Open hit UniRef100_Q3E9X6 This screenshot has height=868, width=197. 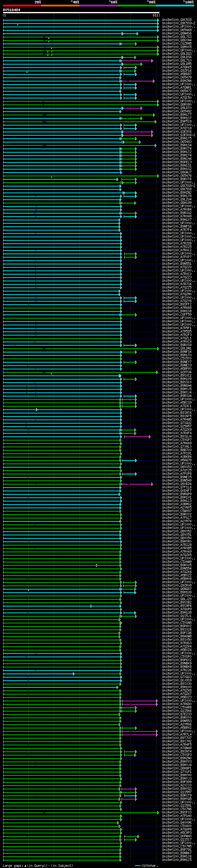(177, 132)
